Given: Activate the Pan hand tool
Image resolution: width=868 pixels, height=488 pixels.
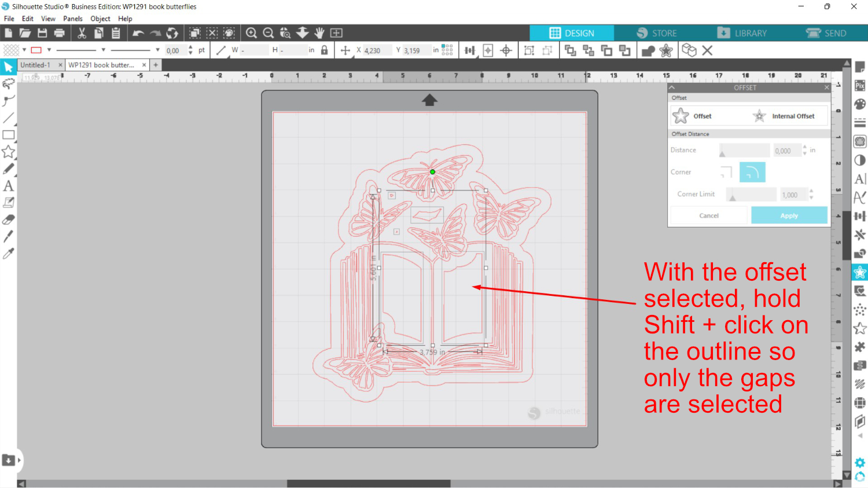Looking at the screenshot, I should (319, 33).
